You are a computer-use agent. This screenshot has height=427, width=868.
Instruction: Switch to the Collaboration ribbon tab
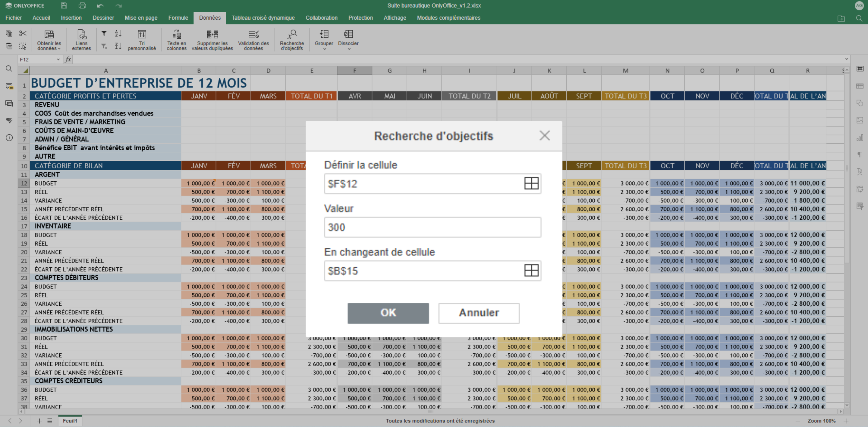click(321, 18)
